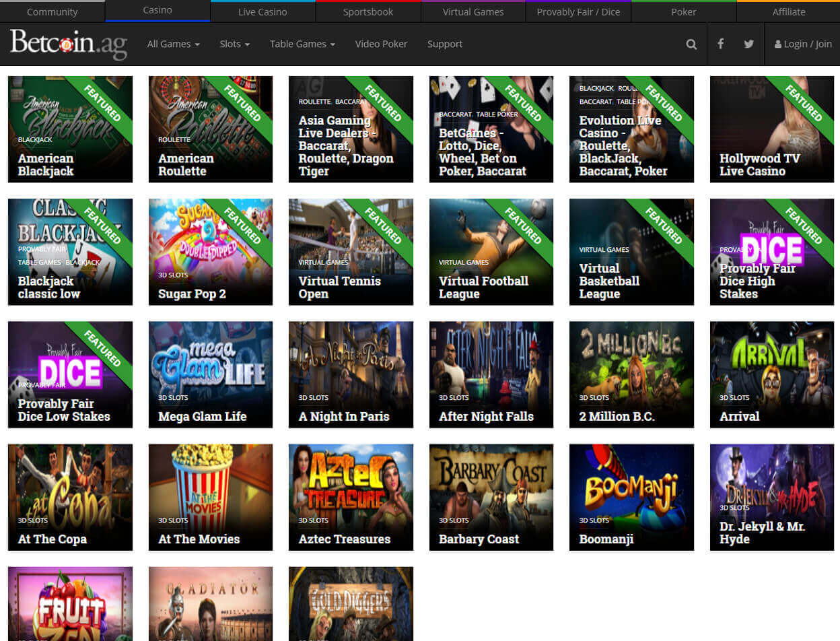840x641 pixels.
Task: Open Virtual Football League card
Action: 491,252
